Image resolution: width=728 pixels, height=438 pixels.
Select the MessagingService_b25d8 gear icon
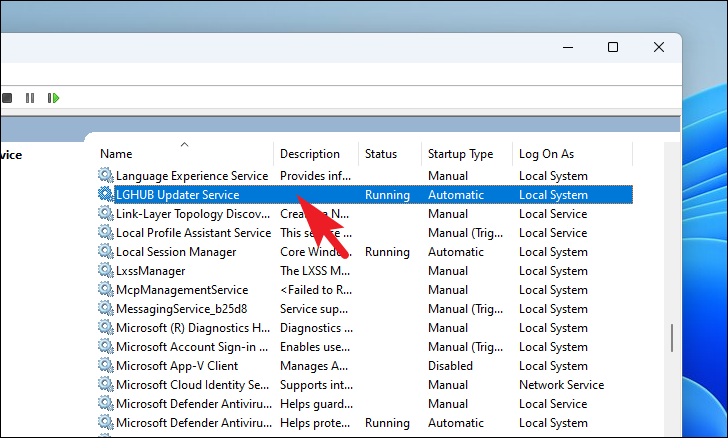[x=106, y=308]
